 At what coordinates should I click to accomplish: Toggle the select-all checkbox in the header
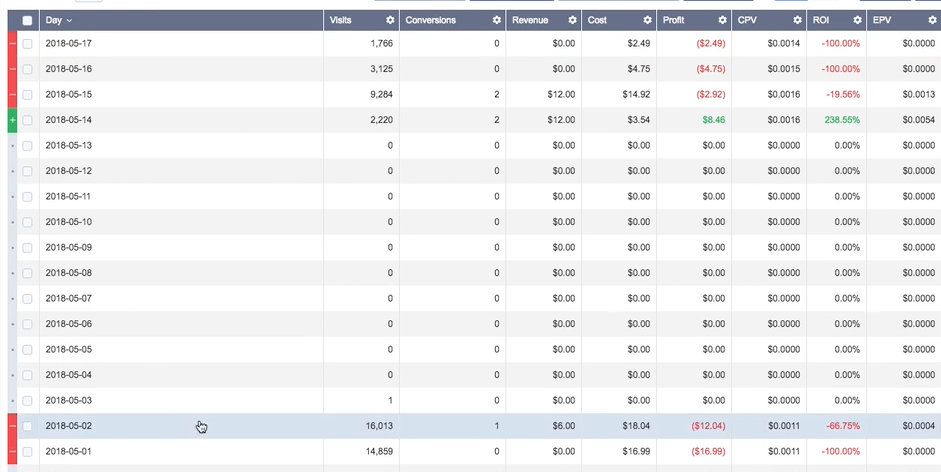pyautogui.click(x=27, y=20)
